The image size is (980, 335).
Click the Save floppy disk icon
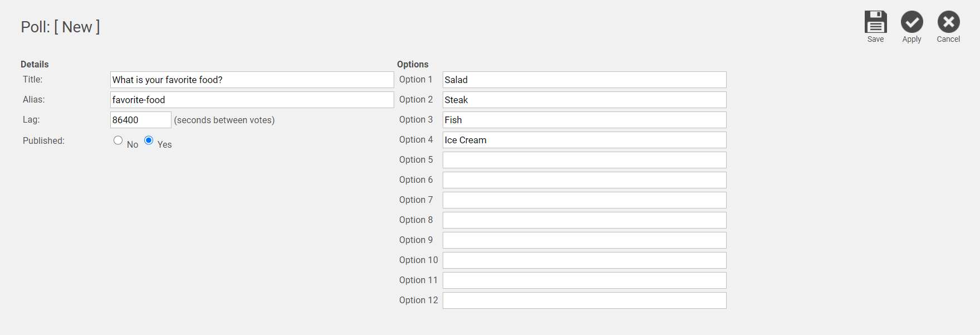click(875, 22)
